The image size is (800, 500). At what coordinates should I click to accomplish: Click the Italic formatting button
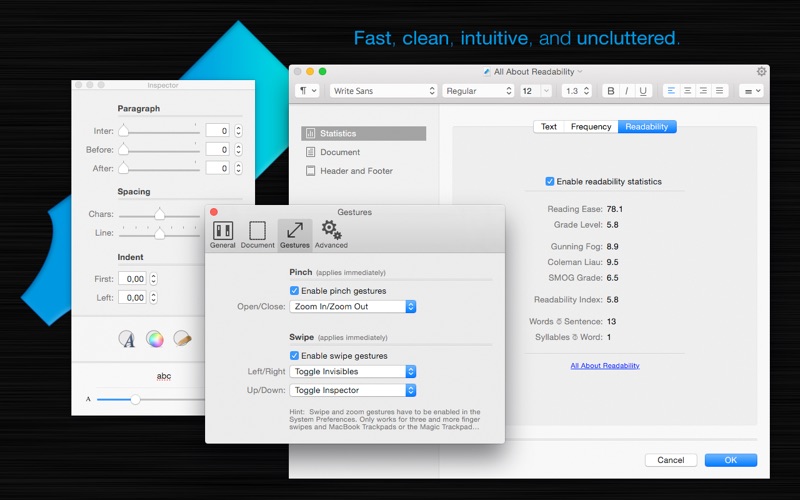627,91
